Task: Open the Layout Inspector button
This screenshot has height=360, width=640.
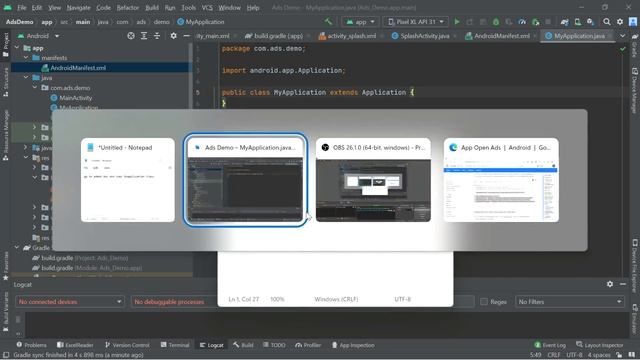Action: pyautogui.click(x=600, y=345)
